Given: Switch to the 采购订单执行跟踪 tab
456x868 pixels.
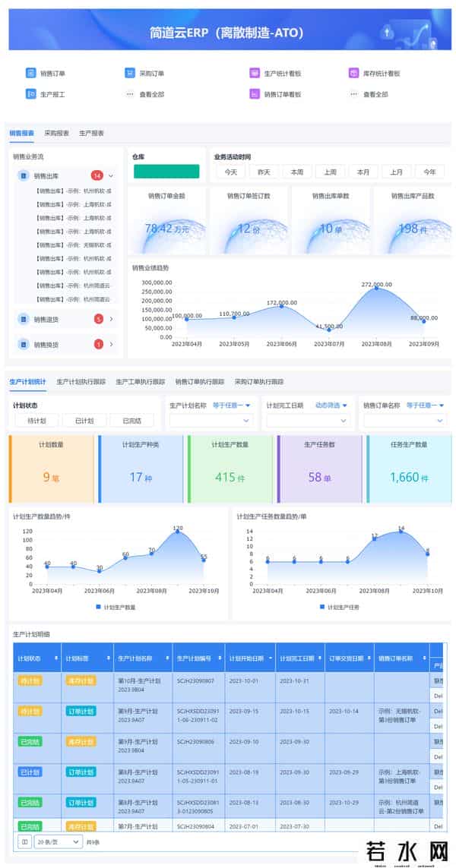Looking at the screenshot, I should click(x=259, y=381).
